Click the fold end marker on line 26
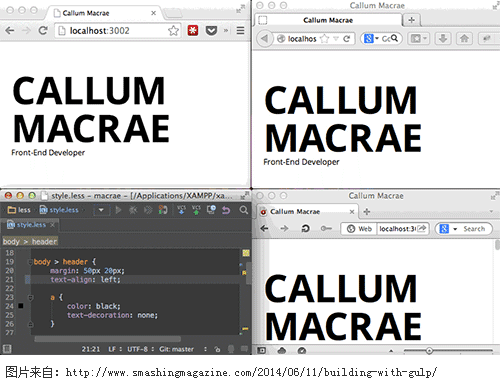500x388 pixels. coord(30,324)
